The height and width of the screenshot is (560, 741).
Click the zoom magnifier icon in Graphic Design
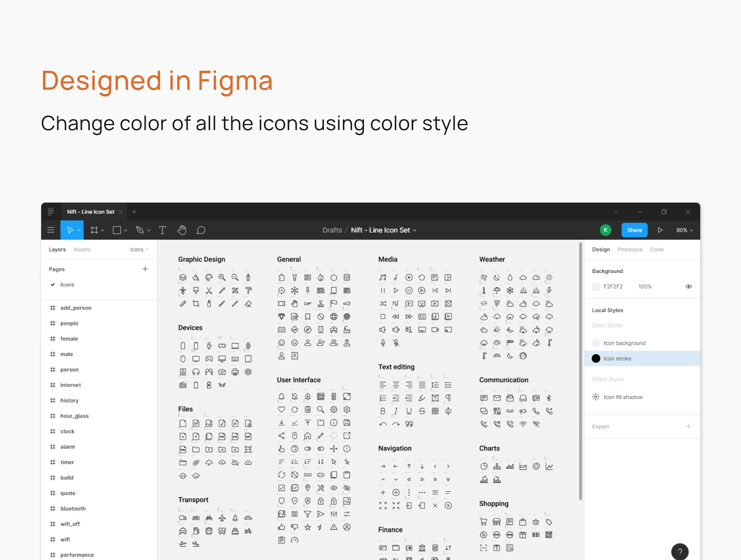222,278
